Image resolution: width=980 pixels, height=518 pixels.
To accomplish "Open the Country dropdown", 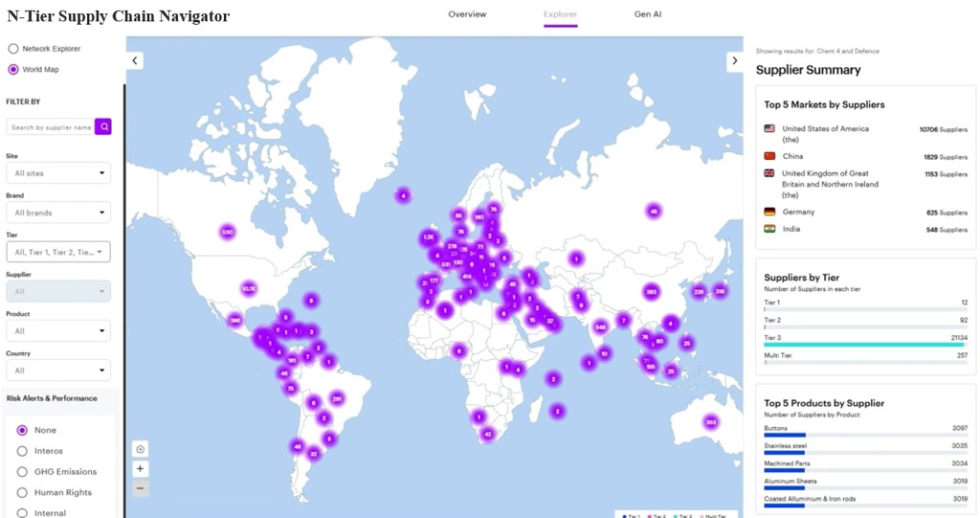I will tap(58, 371).
